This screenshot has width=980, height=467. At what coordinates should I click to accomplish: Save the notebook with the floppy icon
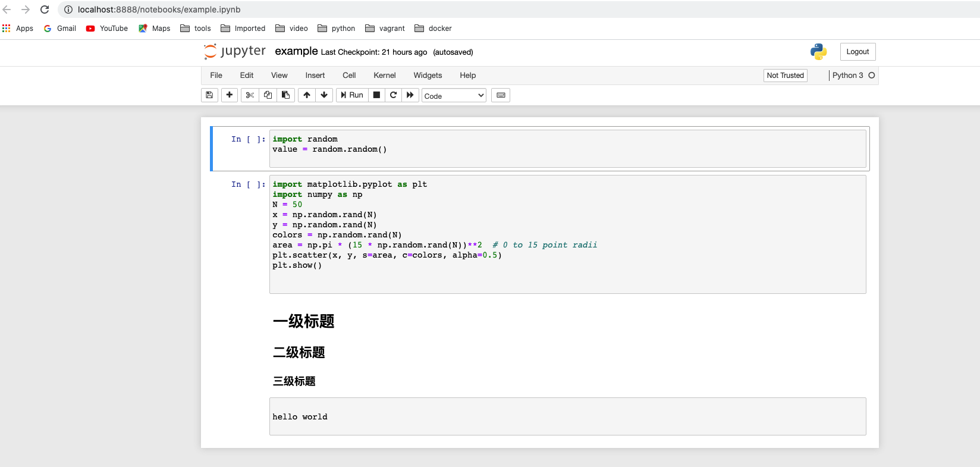(209, 95)
